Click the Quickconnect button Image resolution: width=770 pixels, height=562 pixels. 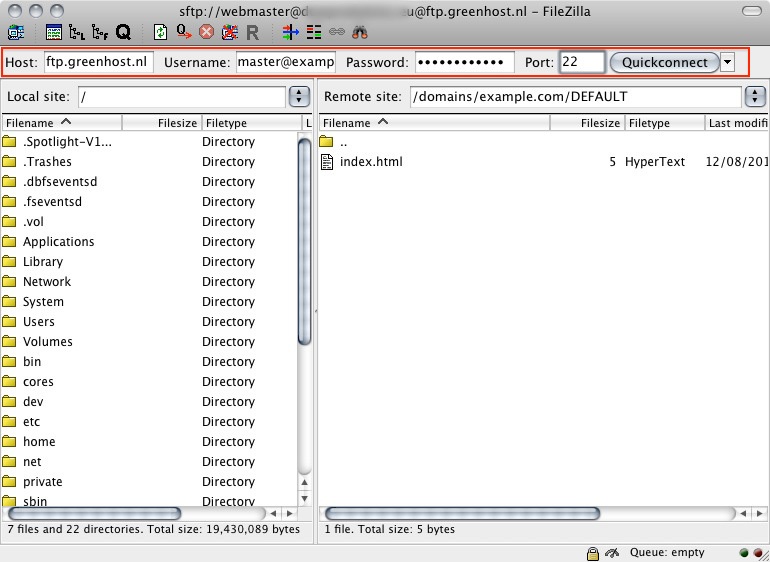664,62
